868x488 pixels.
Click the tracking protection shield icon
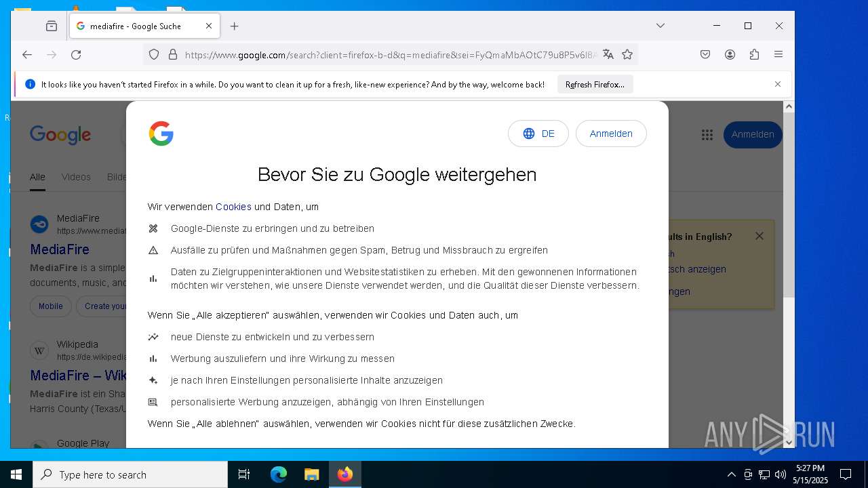154,54
